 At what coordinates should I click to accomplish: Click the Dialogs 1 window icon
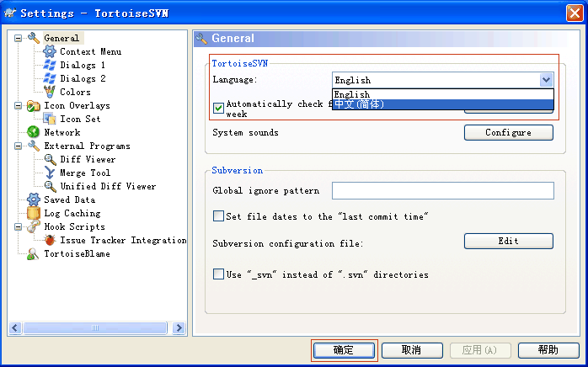50,65
